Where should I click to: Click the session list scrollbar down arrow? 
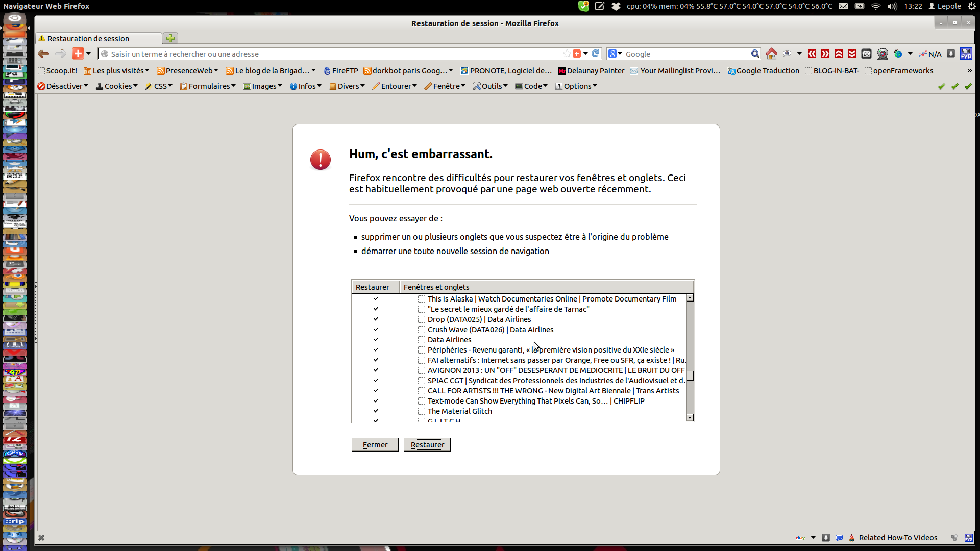[690, 418]
